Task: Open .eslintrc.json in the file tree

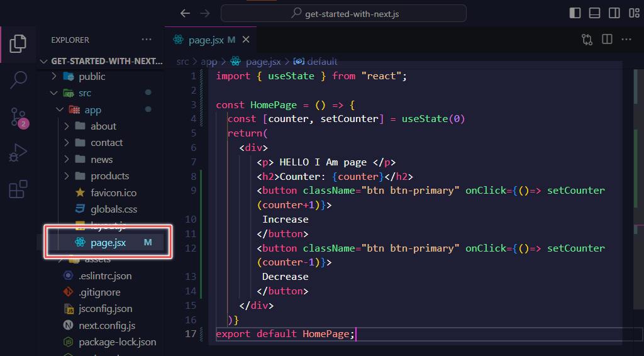Action: coord(97,276)
